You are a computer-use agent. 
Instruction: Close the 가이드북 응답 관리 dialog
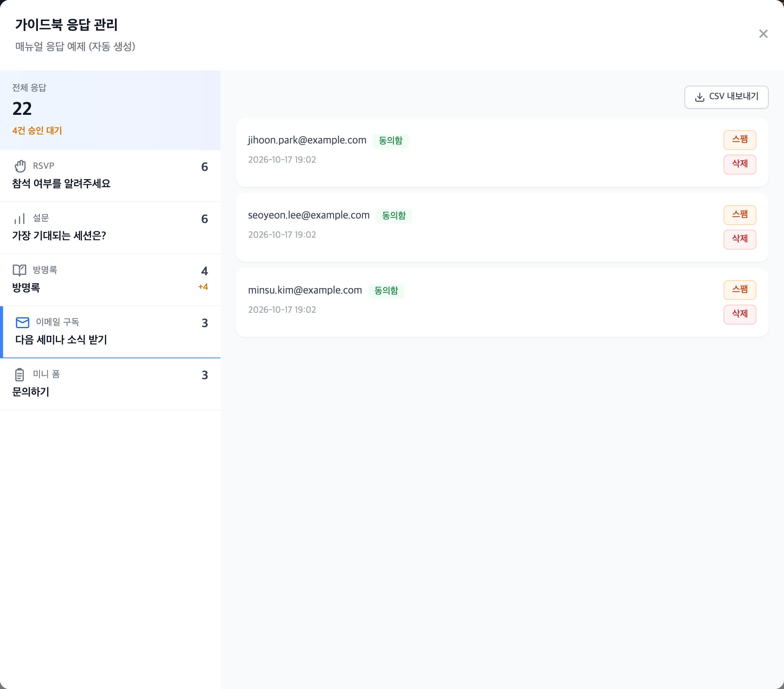(763, 34)
